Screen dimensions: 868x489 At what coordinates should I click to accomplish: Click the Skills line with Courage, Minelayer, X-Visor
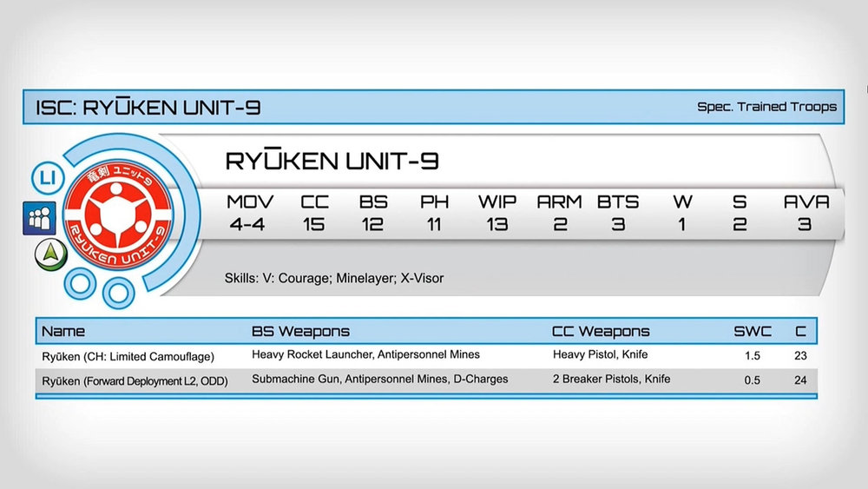(334, 278)
